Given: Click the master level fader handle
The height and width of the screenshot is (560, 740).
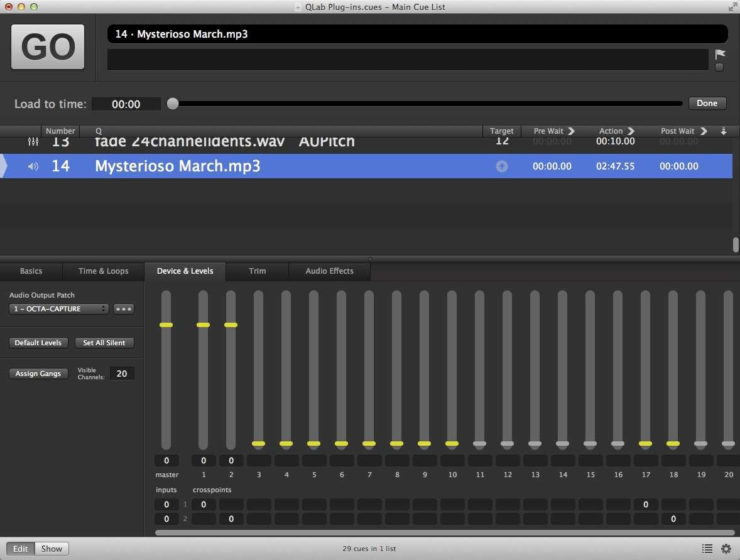Looking at the screenshot, I should coord(166,325).
